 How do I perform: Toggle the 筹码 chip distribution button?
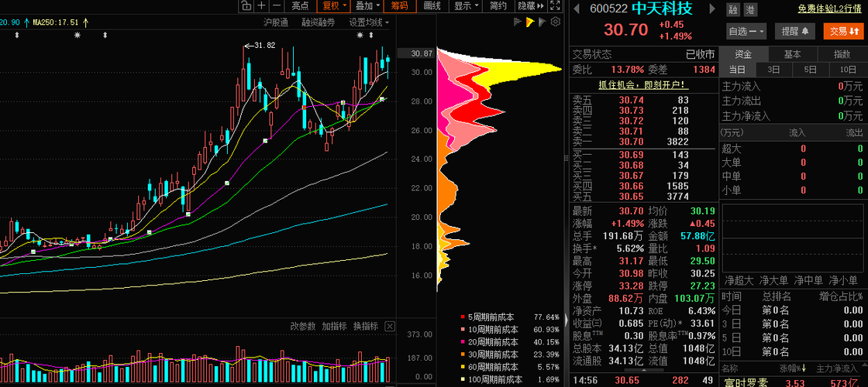coord(399,5)
